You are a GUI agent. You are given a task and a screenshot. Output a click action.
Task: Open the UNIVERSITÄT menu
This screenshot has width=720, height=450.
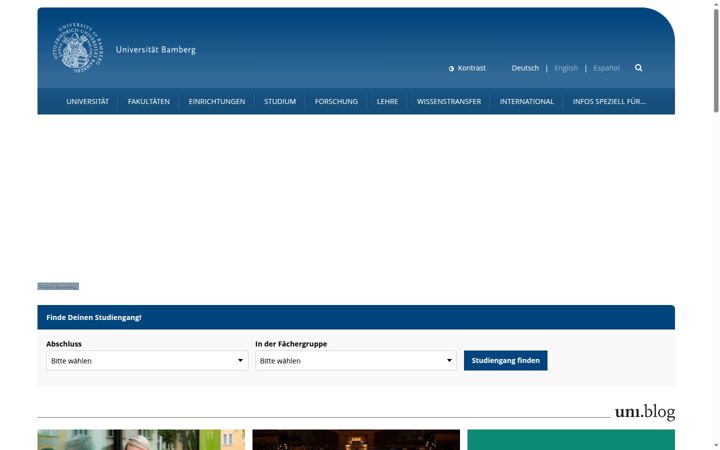coord(87,101)
